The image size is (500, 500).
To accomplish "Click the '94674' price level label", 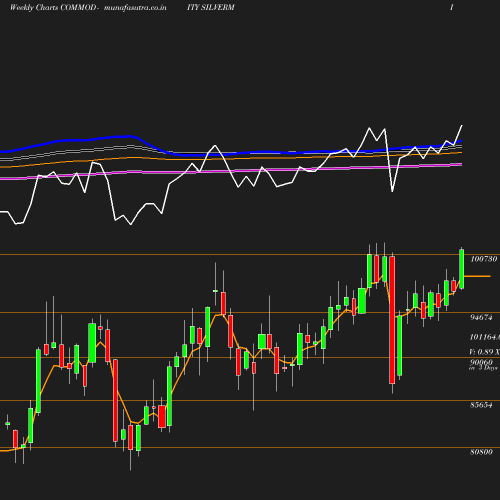I will pyautogui.click(x=481, y=317).
